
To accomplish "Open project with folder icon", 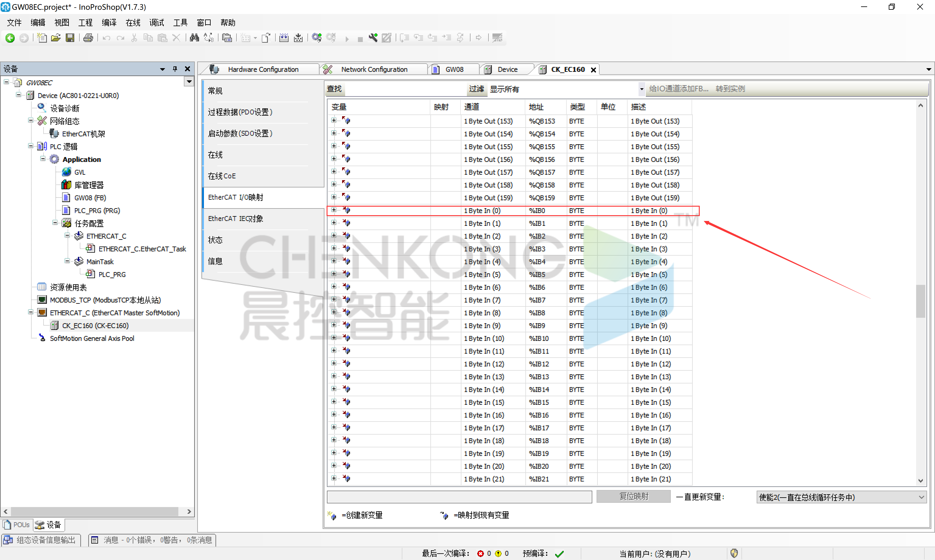I will coord(56,38).
